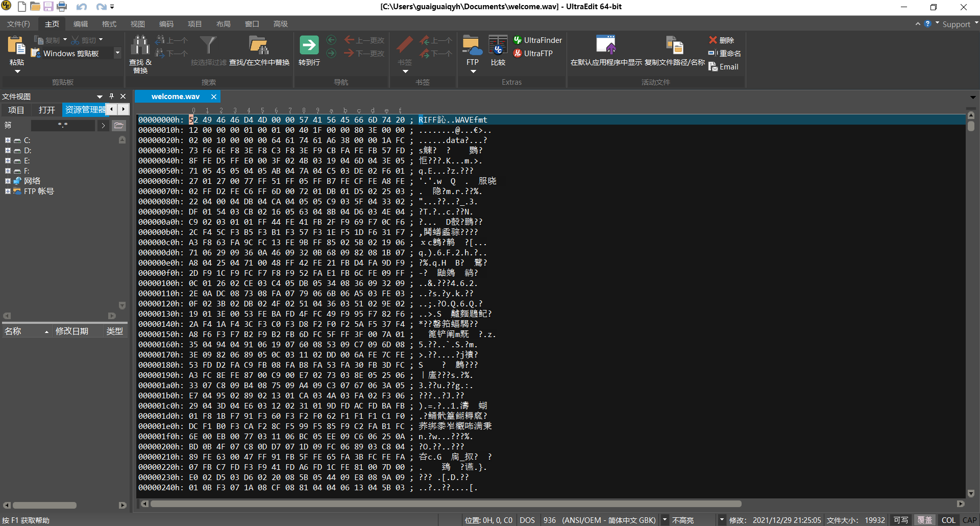Pin the File View panel
Viewport: 980px width, 526px height.
[x=111, y=96]
